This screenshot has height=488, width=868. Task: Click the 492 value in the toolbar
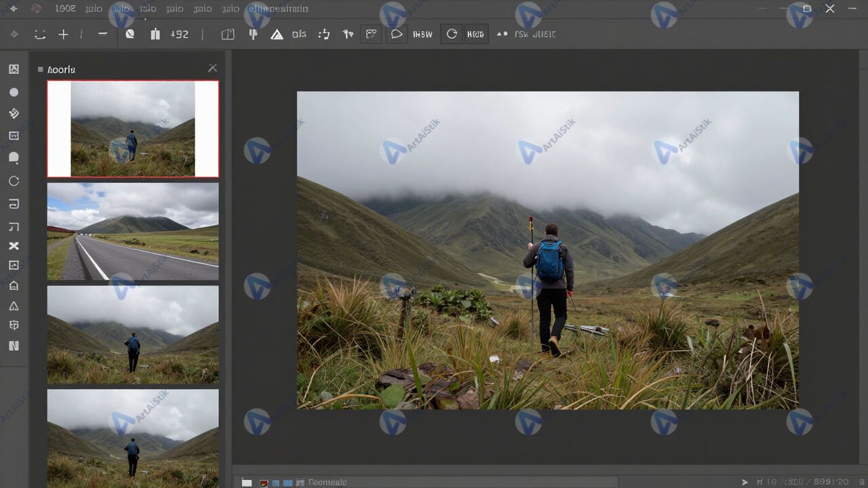(179, 35)
